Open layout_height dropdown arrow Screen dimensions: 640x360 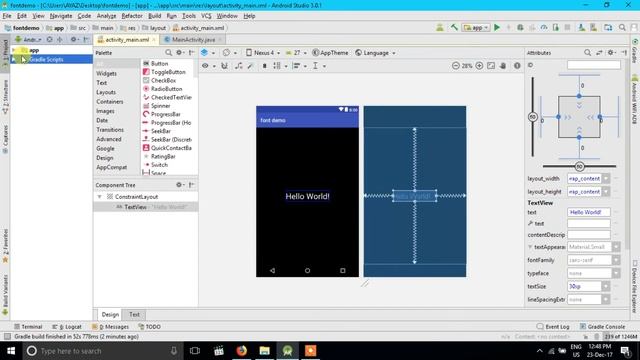(606, 192)
